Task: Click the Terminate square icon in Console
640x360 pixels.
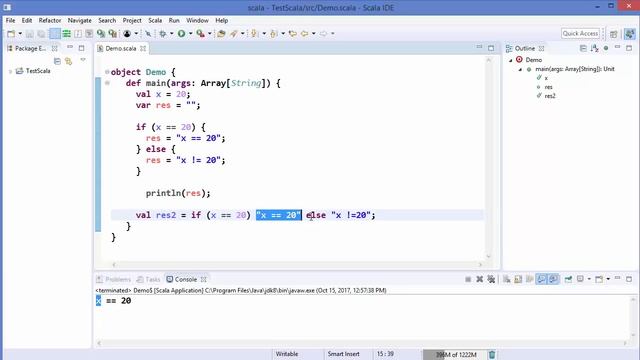Action: (468, 279)
